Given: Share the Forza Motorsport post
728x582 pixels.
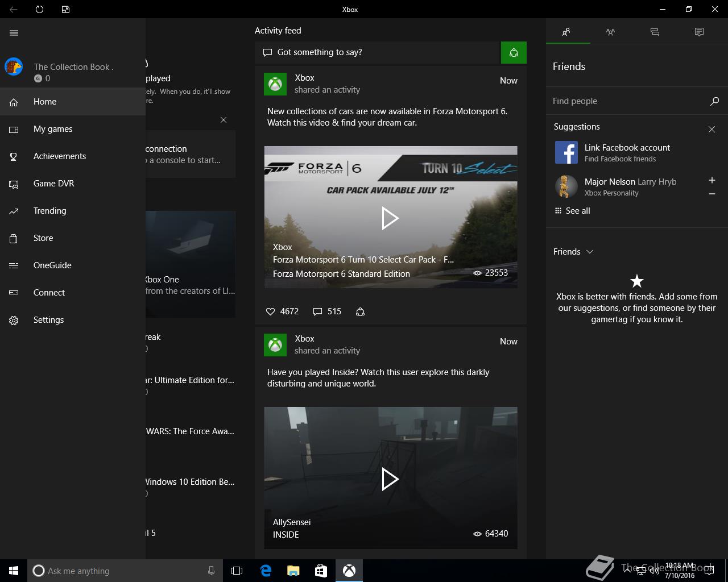Looking at the screenshot, I should (x=360, y=311).
